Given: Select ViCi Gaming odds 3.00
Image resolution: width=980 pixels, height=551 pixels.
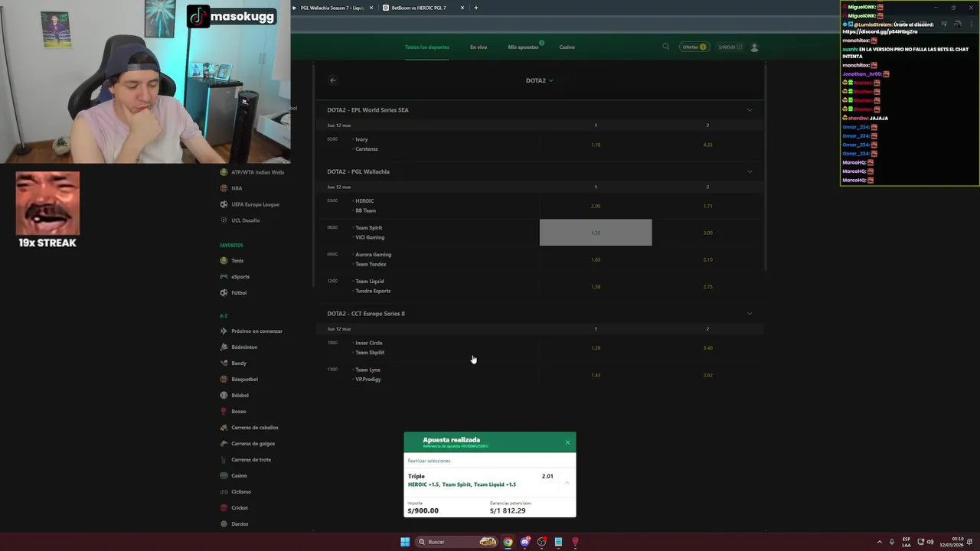Looking at the screenshot, I should (x=707, y=233).
